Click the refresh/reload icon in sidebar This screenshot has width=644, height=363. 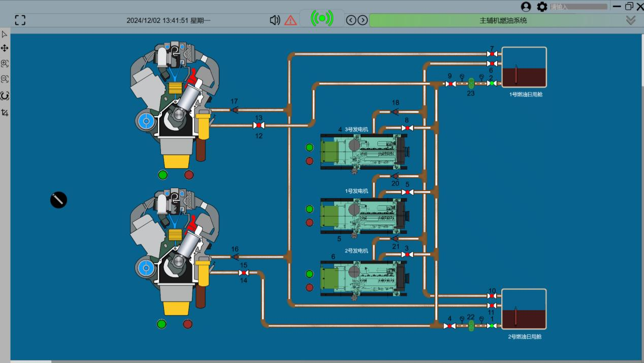[x=4, y=96]
